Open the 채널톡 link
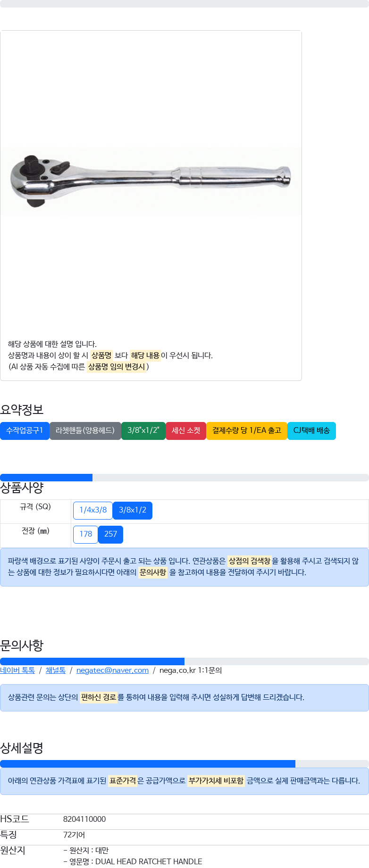 click(x=56, y=670)
